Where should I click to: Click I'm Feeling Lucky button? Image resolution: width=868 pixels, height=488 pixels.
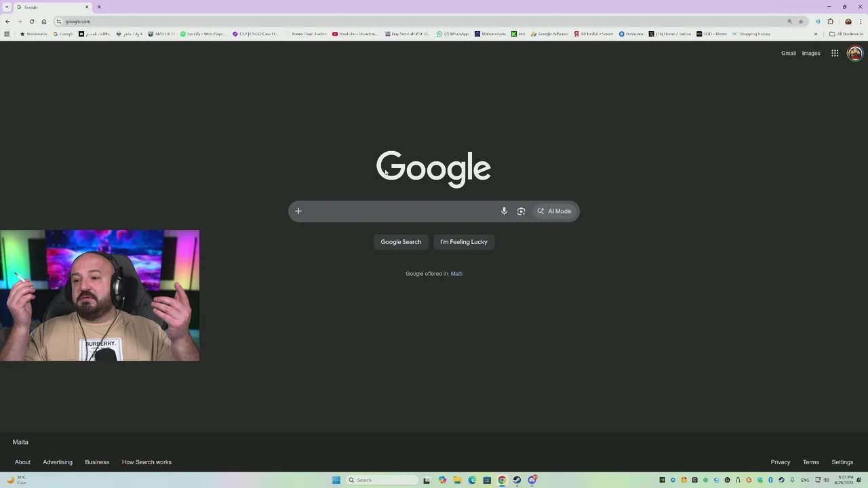tap(464, 242)
